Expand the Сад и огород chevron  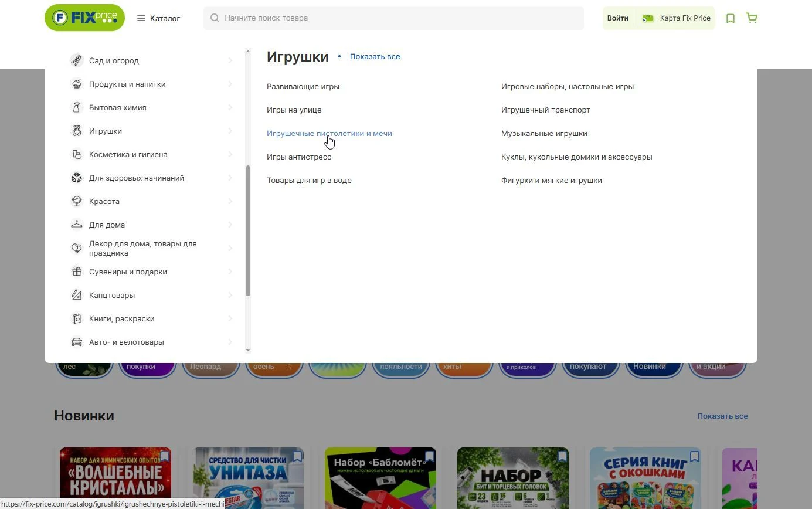pos(230,60)
